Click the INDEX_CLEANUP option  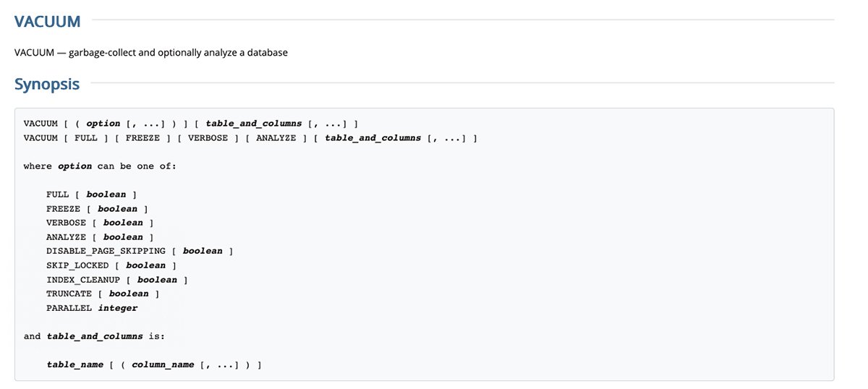click(82, 280)
